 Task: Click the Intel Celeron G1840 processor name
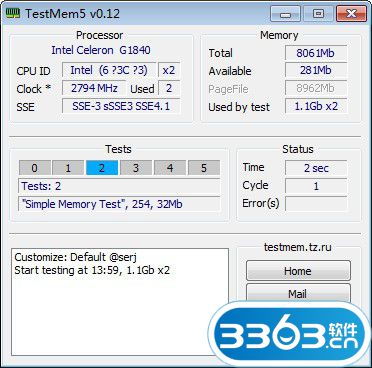coord(101,50)
